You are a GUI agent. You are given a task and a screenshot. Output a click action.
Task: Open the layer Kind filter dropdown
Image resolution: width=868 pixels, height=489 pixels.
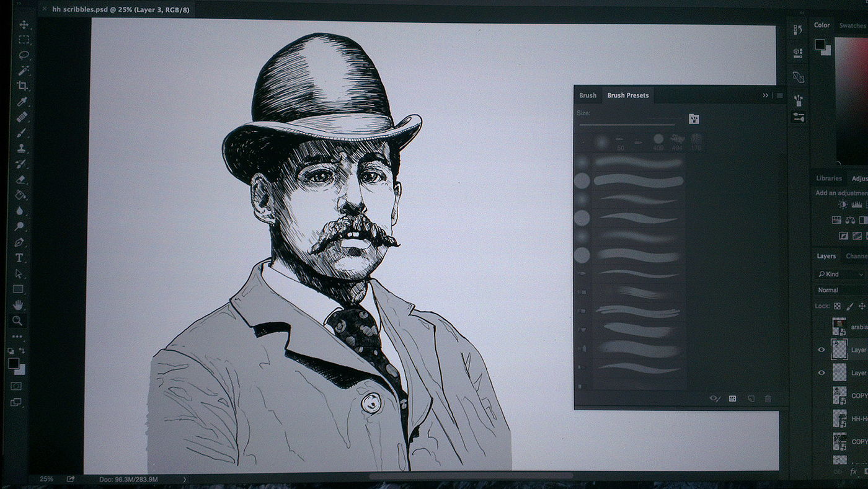839,274
